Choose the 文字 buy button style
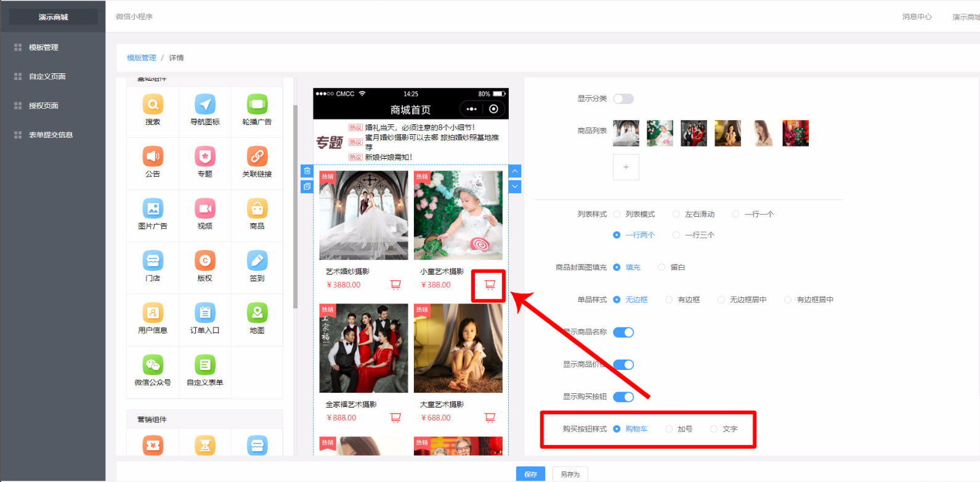Screen dimensions: 980x482 (724, 429)
